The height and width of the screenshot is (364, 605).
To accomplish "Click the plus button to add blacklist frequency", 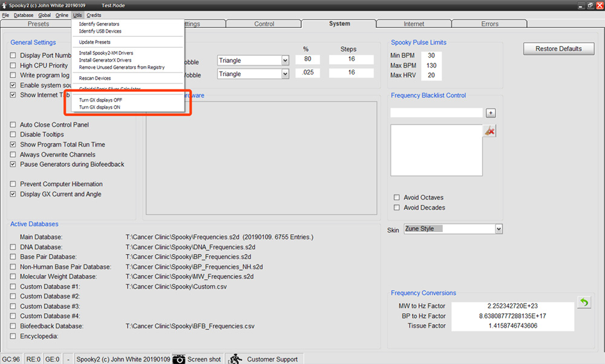I will pyautogui.click(x=491, y=113).
